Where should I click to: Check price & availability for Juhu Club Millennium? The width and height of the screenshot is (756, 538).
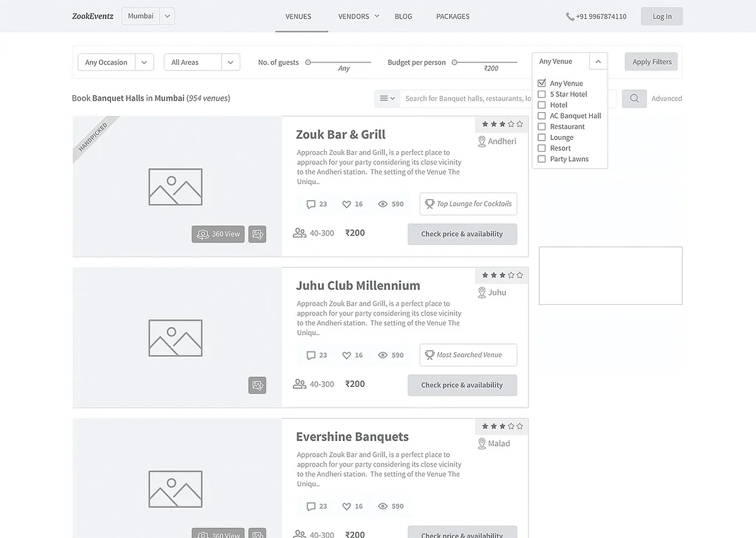(x=462, y=385)
